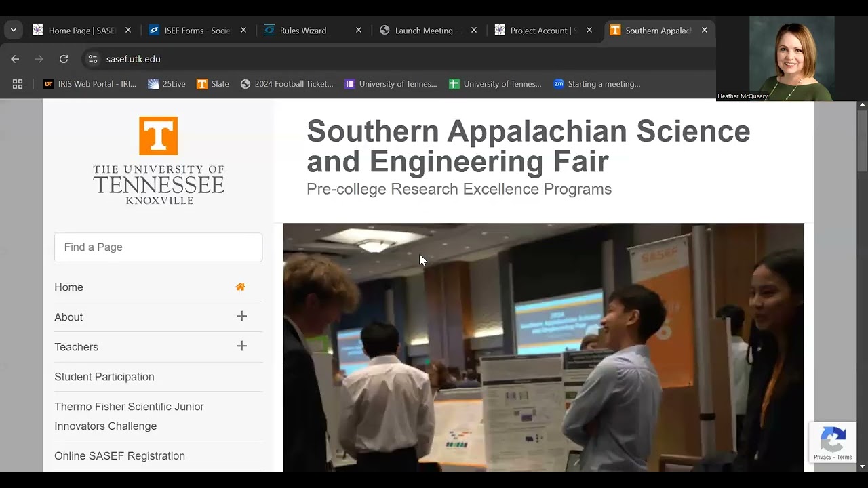Open the reCAPTCHA Terms link
The width and height of the screenshot is (868, 488).
844,457
